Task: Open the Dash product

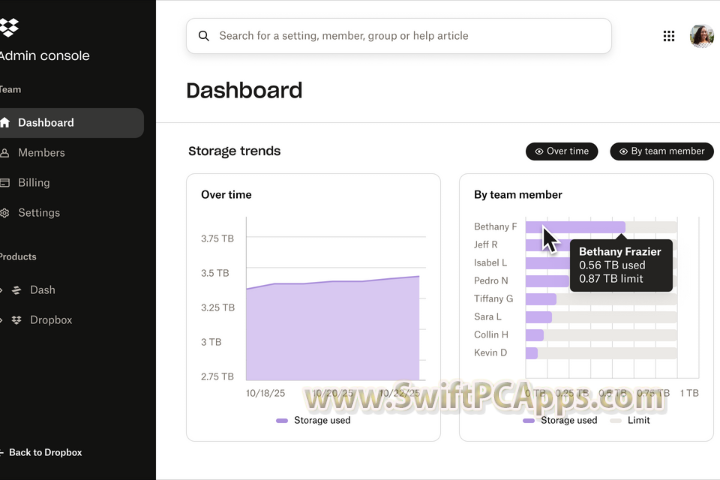Action: 42,290
